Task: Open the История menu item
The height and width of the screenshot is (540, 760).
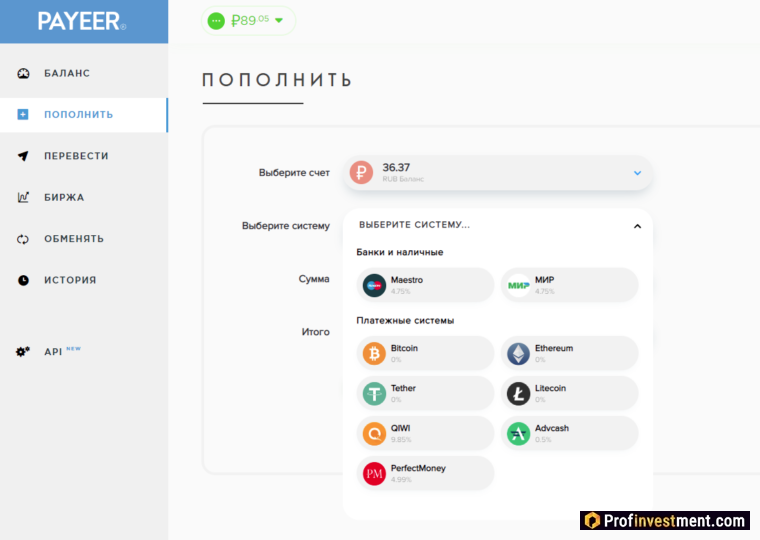Action: pyautogui.click(x=84, y=280)
